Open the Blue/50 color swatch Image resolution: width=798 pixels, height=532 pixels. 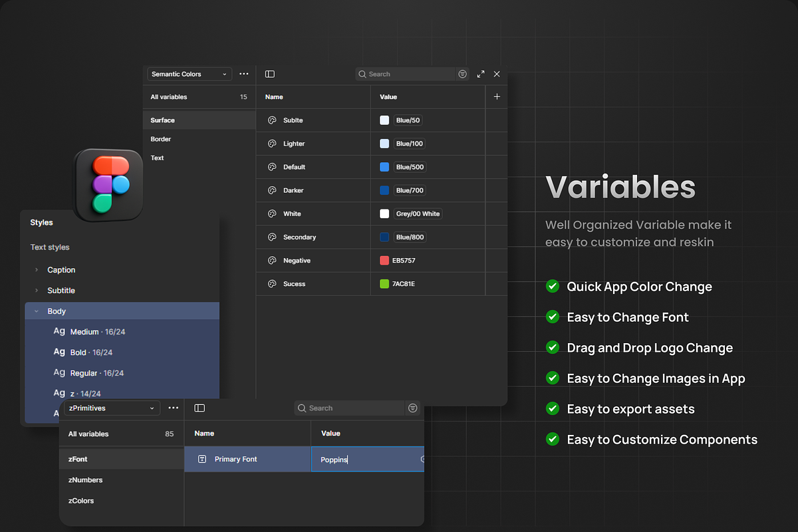click(x=384, y=120)
